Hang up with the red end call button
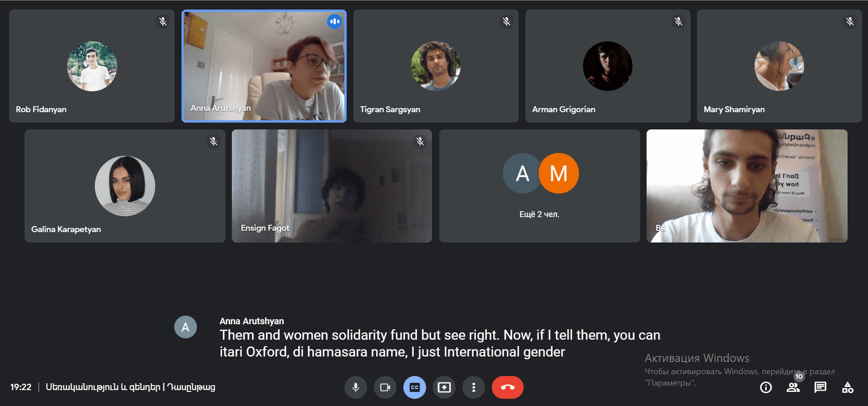Image resolution: width=868 pixels, height=406 pixels. tap(508, 387)
